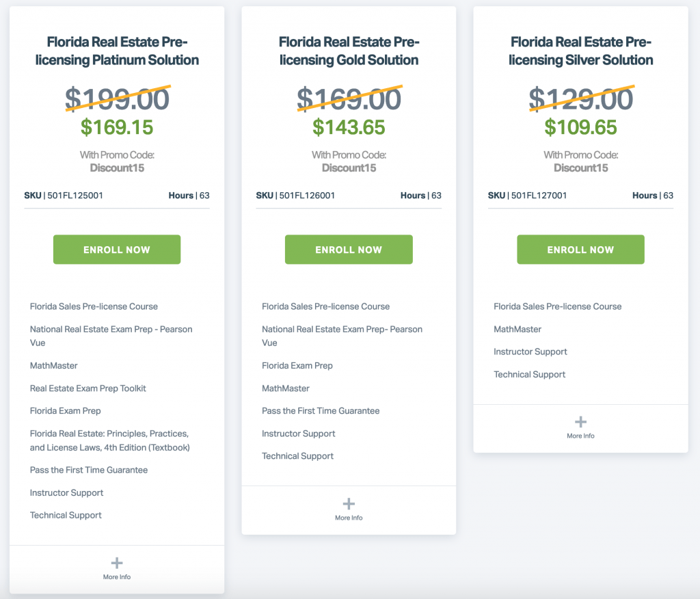Expand More Info on the Silver Solution card
Image resolution: width=700 pixels, height=599 pixels.
pos(580,435)
